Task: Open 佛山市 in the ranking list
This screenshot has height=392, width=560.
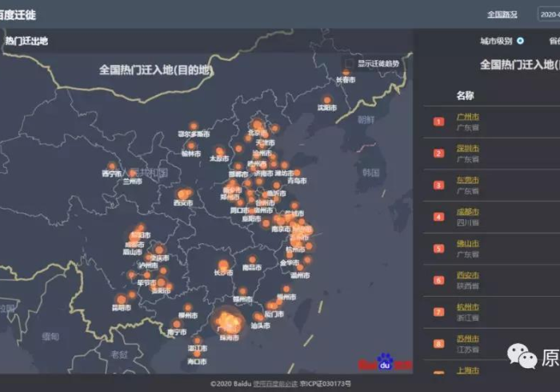Action: pyautogui.click(x=468, y=244)
